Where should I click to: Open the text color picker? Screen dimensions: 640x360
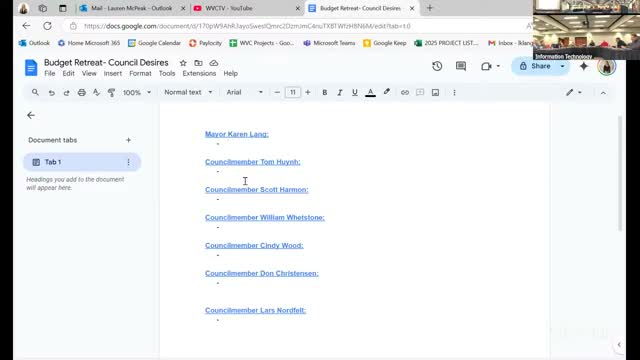coord(370,93)
